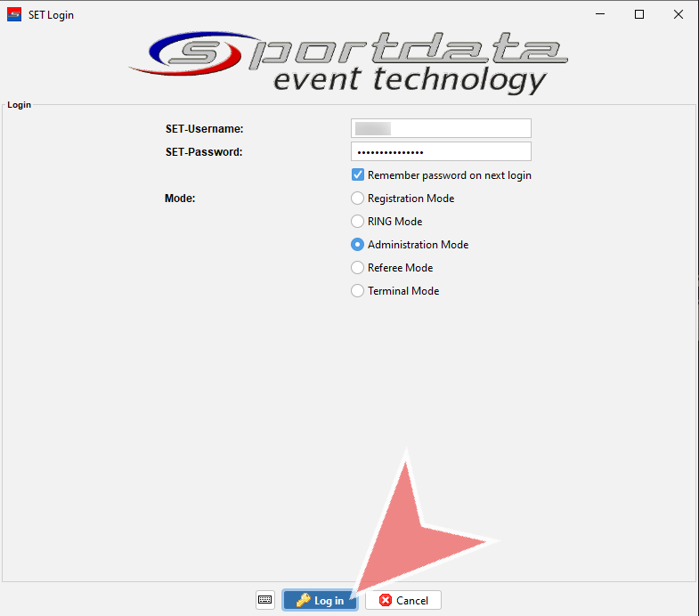This screenshot has height=616, width=699.
Task: Close the SET Login window
Action: (x=679, y=15)
